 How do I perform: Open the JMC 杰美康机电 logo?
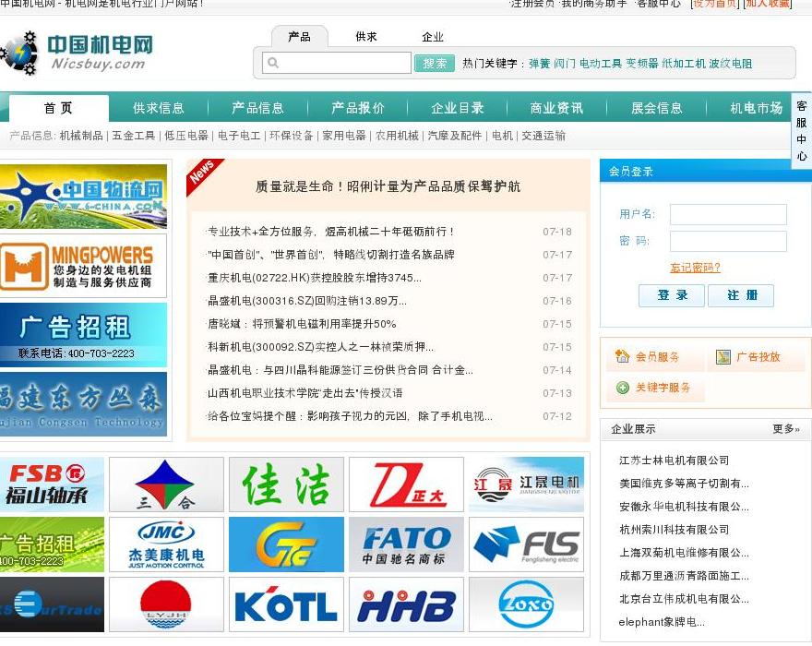click(166, 544)
